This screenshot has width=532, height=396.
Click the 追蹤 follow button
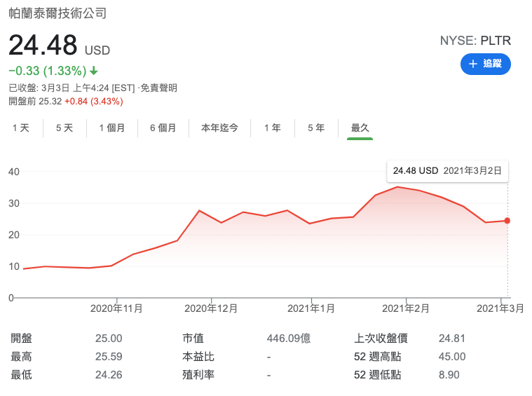(485, 64)
